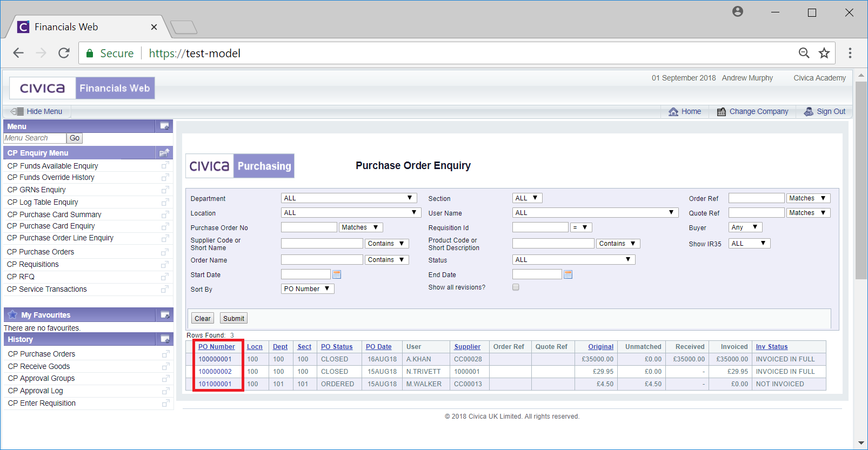868x450 pixels.
Task: Open CP Approval Log history new-window icon
Action: (165, 391)
